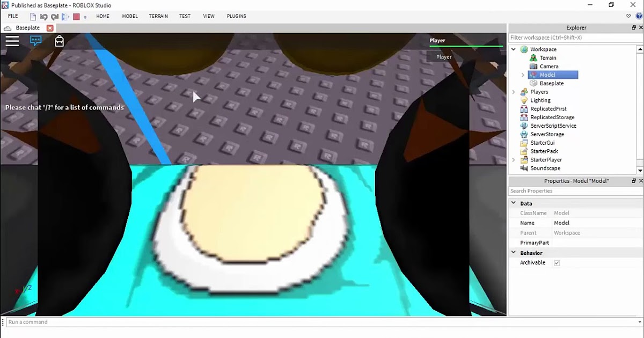Screen dimensions: 644x338
Task: Click the Redo arrow icon
Action: point(54,17)
